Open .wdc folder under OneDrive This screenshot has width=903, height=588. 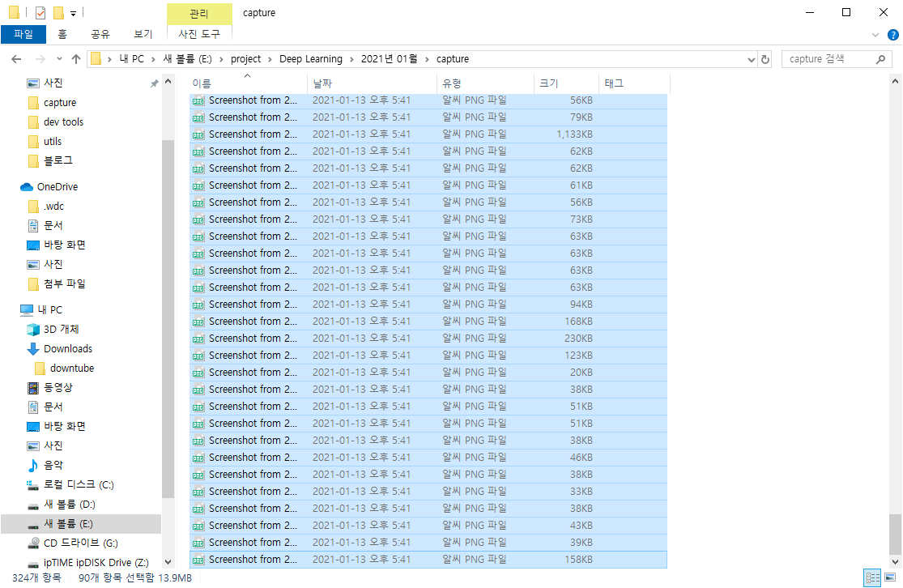click(x=53, y=207)
